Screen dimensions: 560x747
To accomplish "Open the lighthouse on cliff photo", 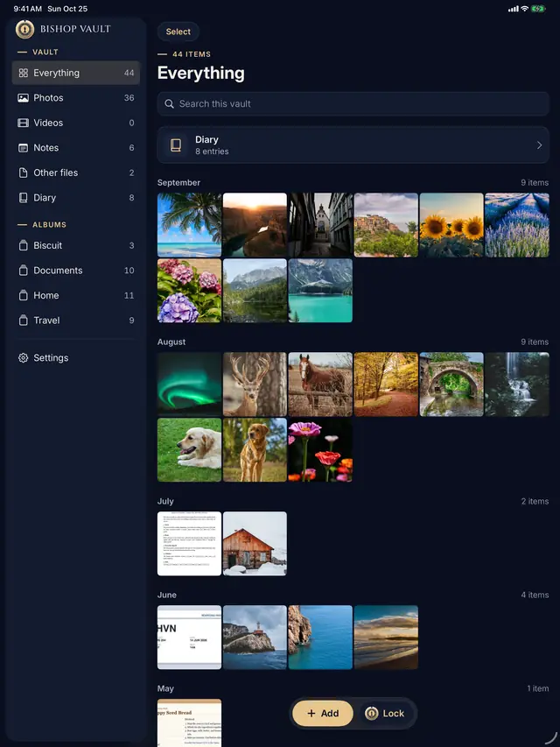I will click(x=255, y=638).
